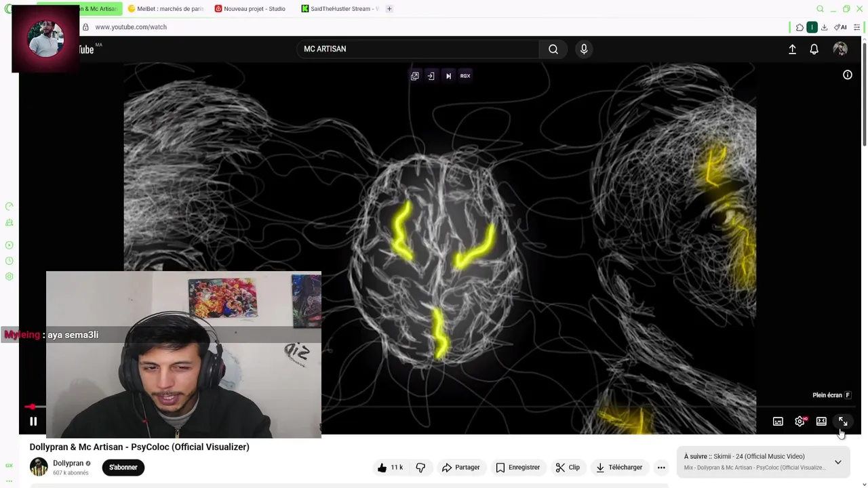Click the Clip button

(x=568, y=467)
